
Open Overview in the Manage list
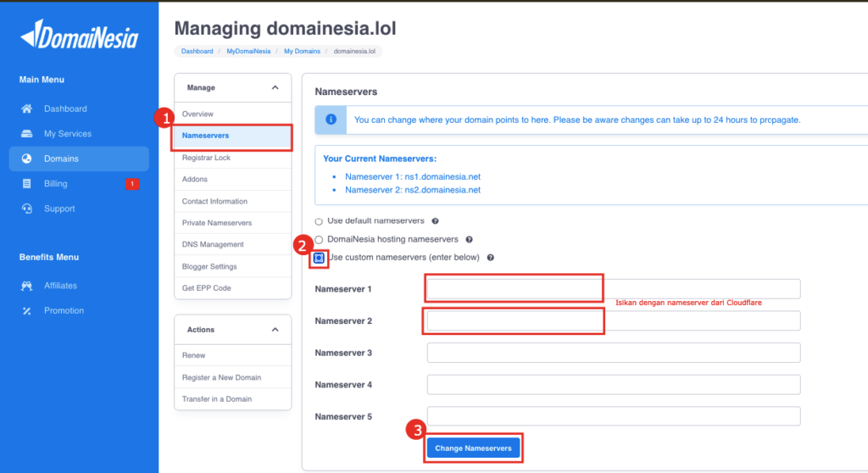pyautogui.click(x=232, y=114)
